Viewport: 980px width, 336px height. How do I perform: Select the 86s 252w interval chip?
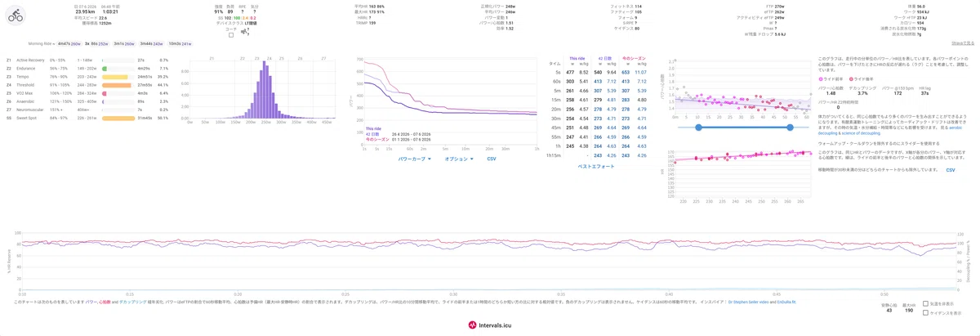tap(100, 43)
